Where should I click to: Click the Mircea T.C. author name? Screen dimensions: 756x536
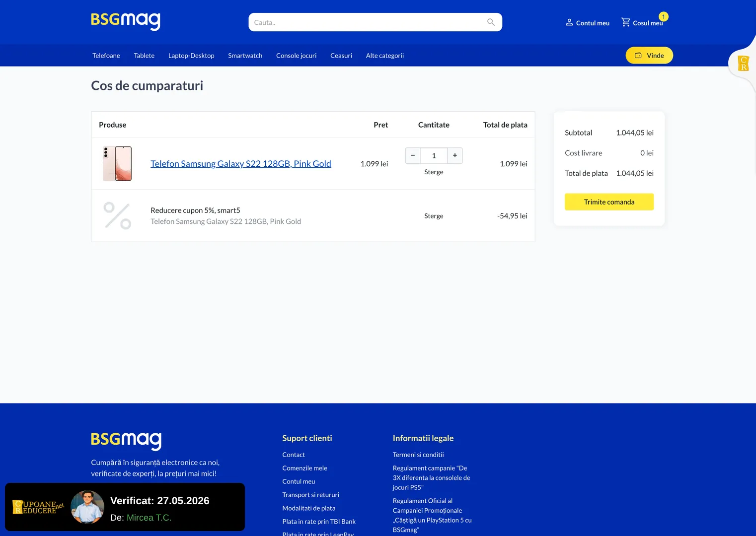149,518
